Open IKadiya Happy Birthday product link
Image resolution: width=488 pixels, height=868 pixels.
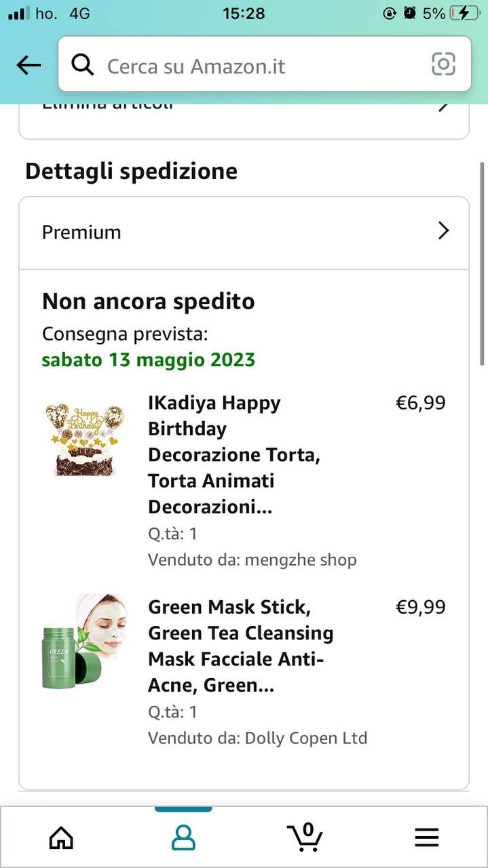pos(234,454)
